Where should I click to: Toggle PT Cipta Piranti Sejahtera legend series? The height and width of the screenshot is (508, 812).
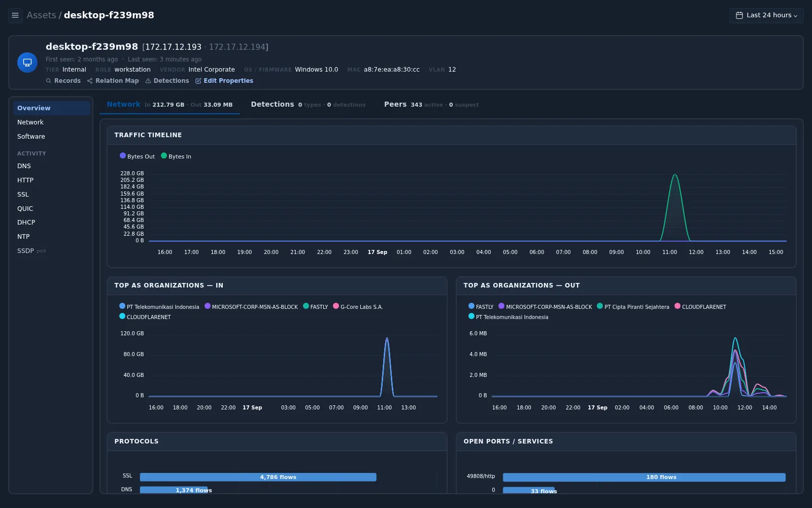point(633,307)
